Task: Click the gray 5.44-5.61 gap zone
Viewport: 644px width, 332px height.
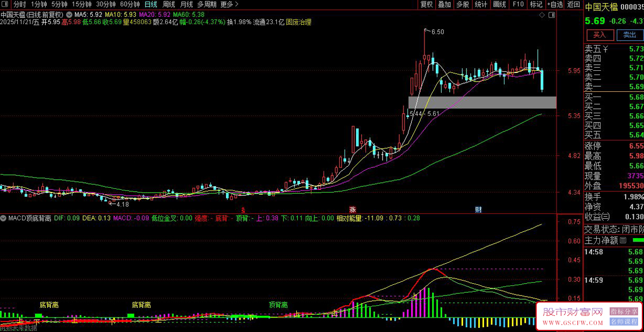Action: tap(482, 102)
